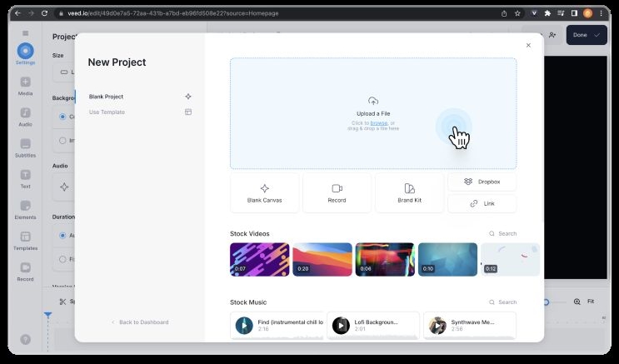
Task: Click the invite collaborator icon
Action: [552, 35]
